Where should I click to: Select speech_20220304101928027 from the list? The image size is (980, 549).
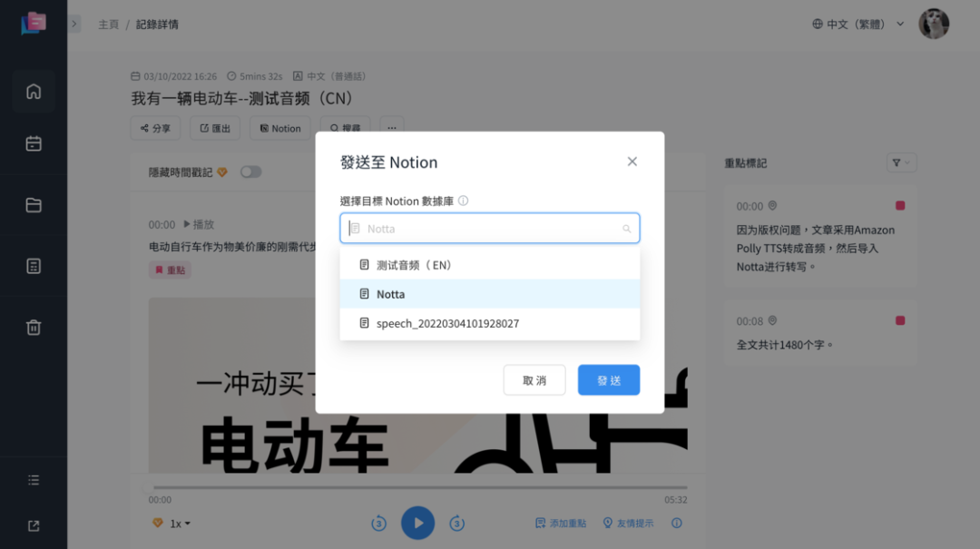pos(489,323)
